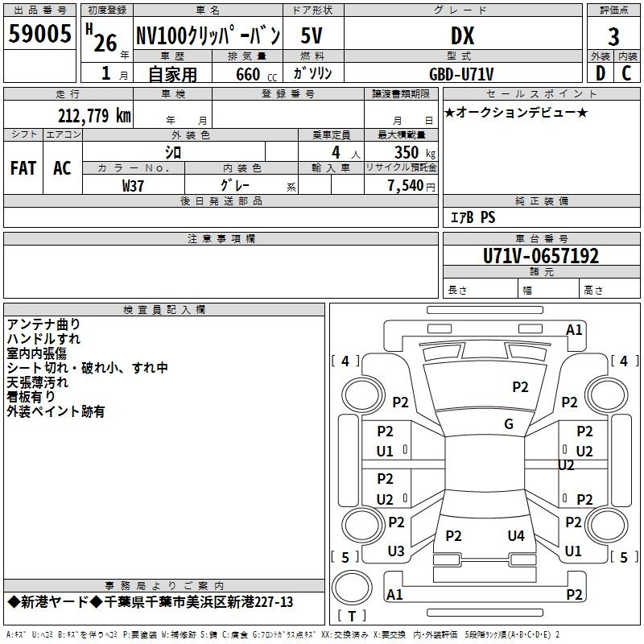Click the A1 mark on the front bumper
The height and width of the screenshot is (644, 644).
click(574, 330)
